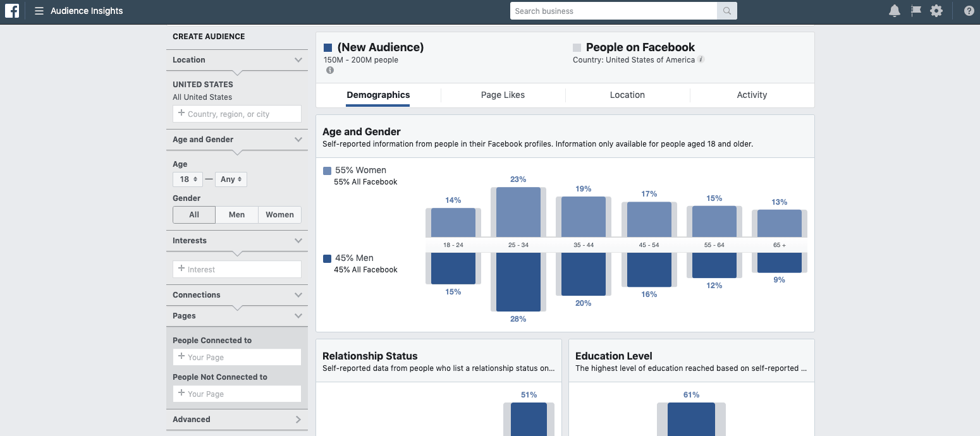Open the Advanced filter options

pyautogui.click(x=236, y=419)
